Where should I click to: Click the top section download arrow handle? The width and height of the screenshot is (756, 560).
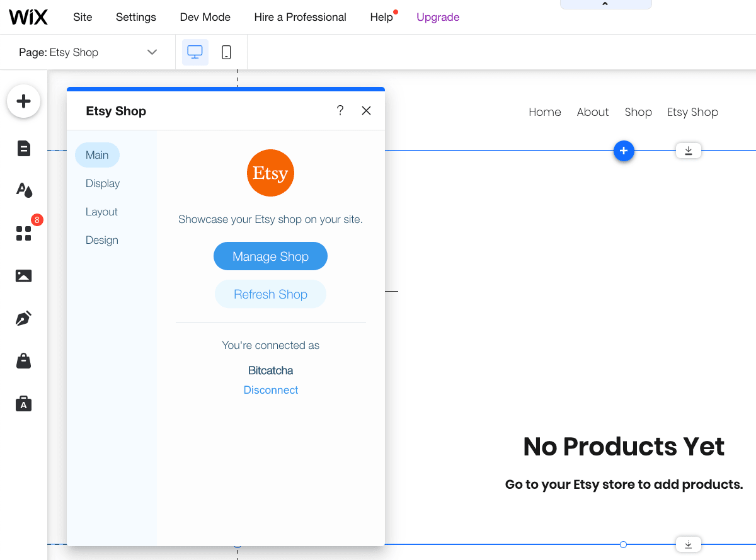point(689,151)
